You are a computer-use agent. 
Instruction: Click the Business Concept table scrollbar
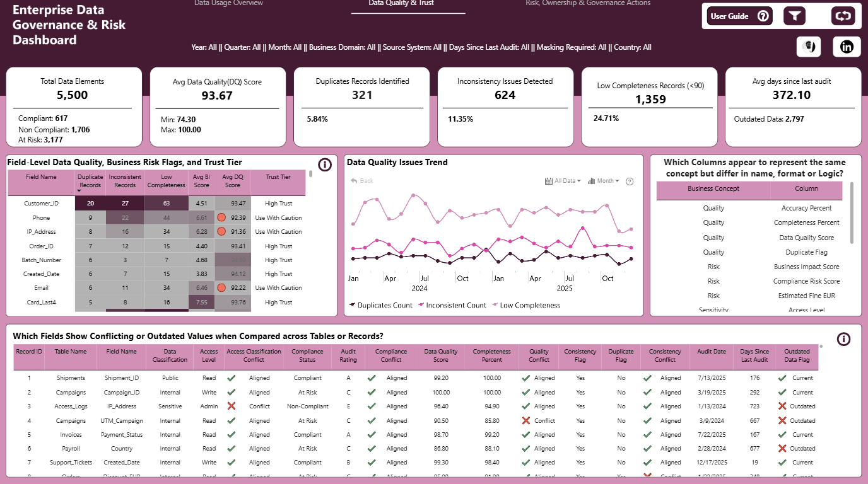click(x=852, y=213)
